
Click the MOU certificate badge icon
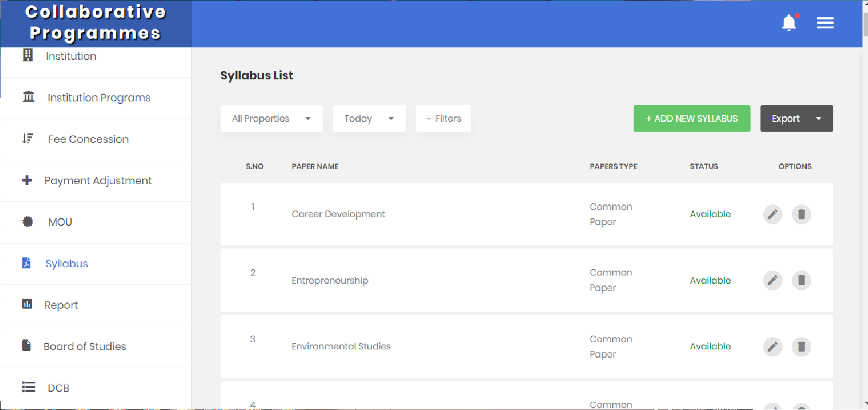[x=28, y=222]
